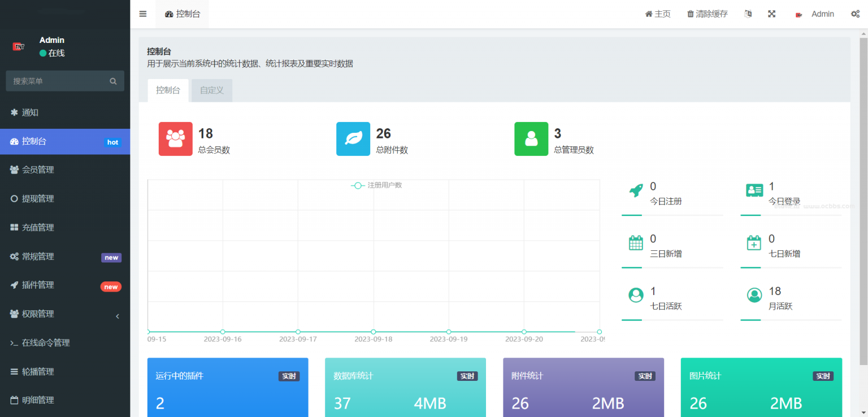The image size is (868, 417).
Task: Click the page vertical scrollbar
Action: [863, 201]
